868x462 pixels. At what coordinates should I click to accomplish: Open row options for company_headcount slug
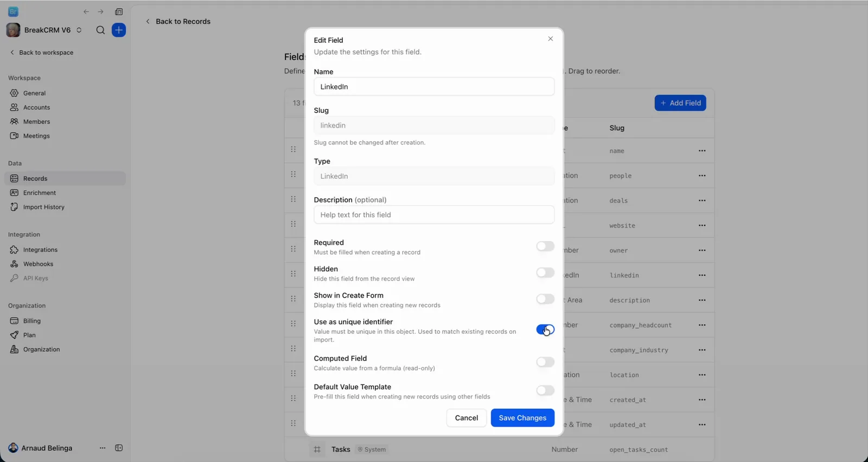(702, 325)
